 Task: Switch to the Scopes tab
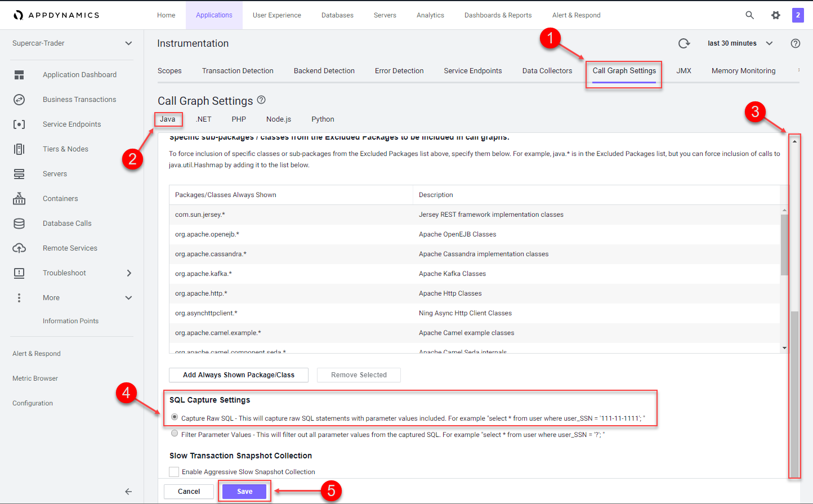[169, 71]
